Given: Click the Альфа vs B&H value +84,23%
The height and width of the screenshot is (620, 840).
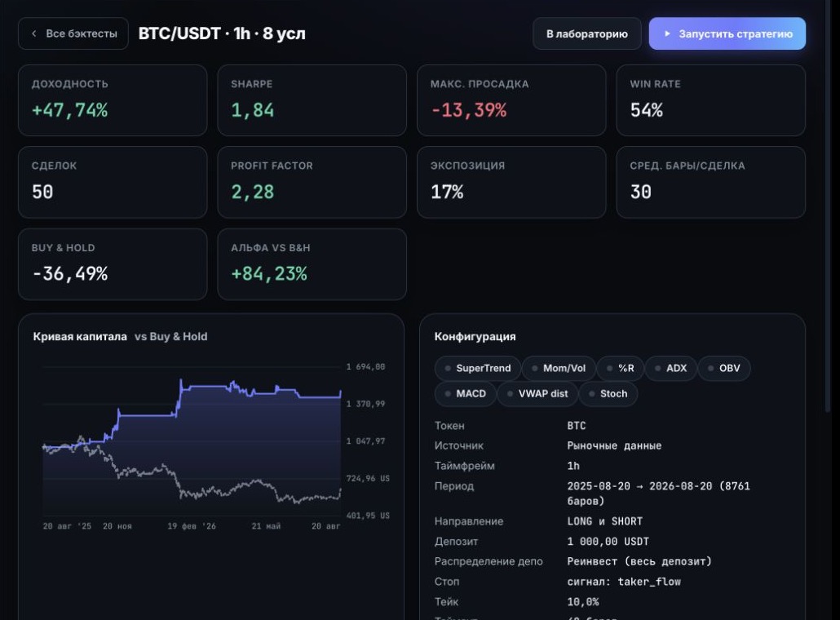Looking at the screenshot, I should tap(269, 274).
